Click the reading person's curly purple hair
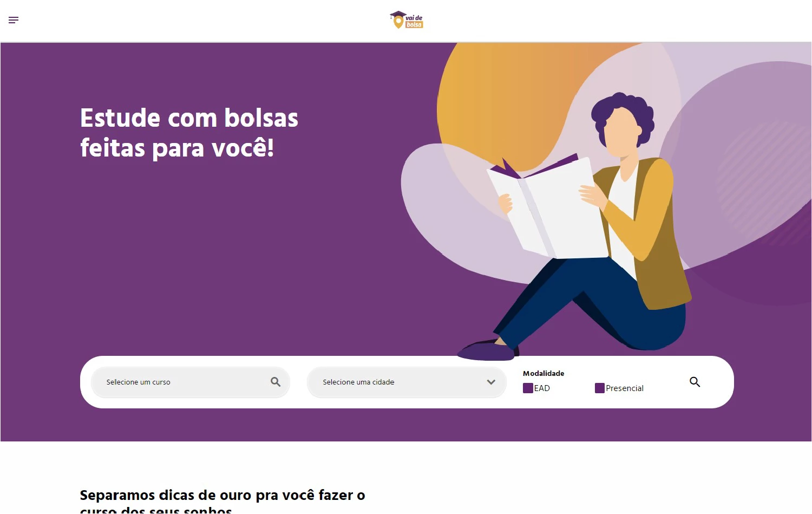Image resolution: width=812 pixels, height=514 pixels. pyautogui.click(x=623, y=114)
